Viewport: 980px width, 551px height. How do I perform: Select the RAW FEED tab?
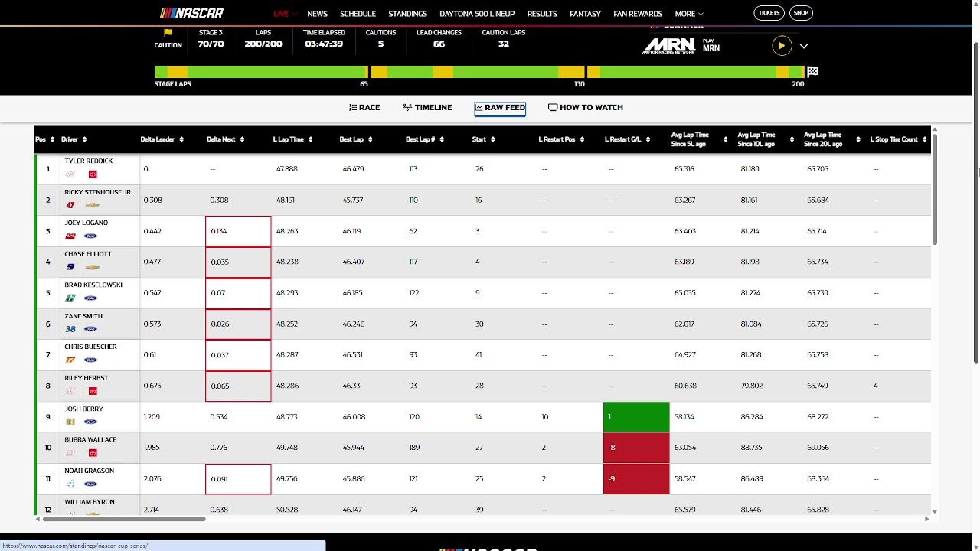click(x=500, y=108)
